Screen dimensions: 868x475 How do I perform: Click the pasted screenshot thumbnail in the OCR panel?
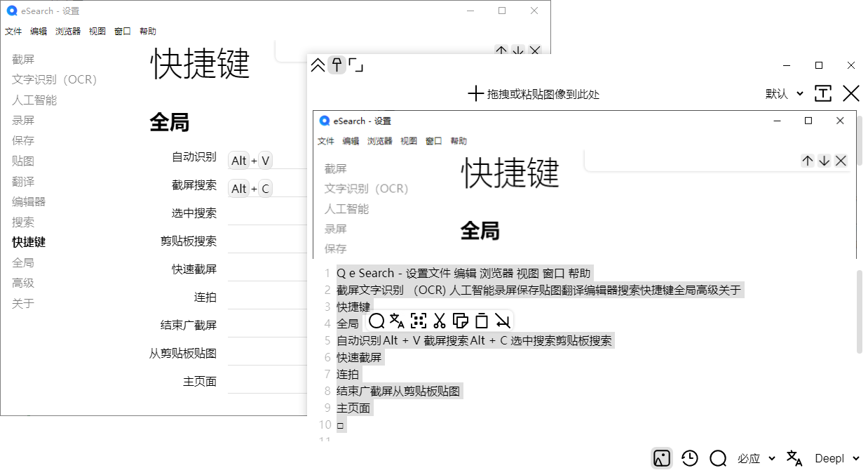coord(584,185)
